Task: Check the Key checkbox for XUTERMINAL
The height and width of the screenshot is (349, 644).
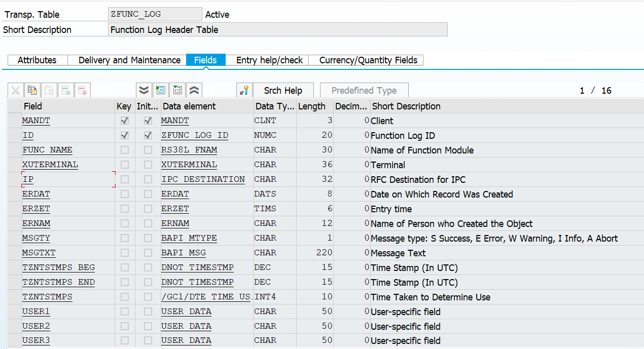Action: [125, 165]
